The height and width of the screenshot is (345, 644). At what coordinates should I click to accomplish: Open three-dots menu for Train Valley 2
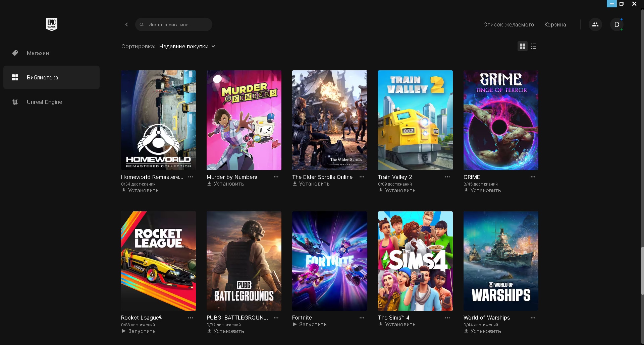tap(447, 177)
